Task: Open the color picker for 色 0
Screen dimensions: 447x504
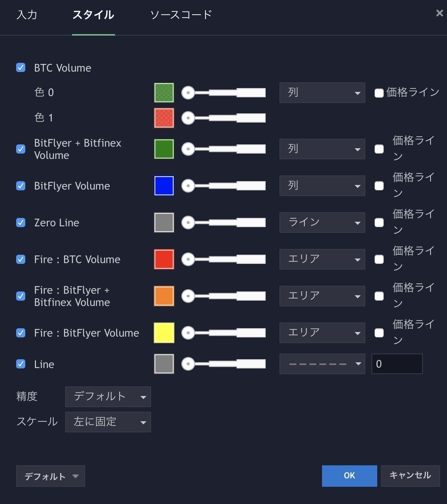Action: 164,92
